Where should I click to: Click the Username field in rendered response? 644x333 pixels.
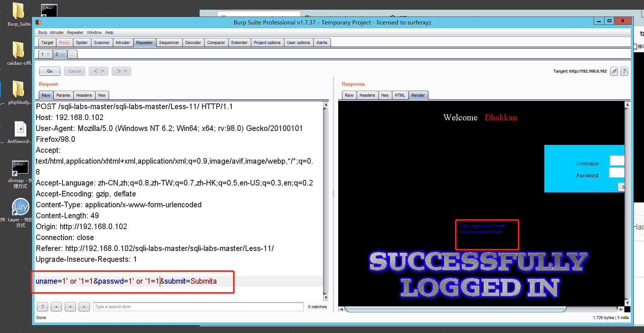pos(617,161)
